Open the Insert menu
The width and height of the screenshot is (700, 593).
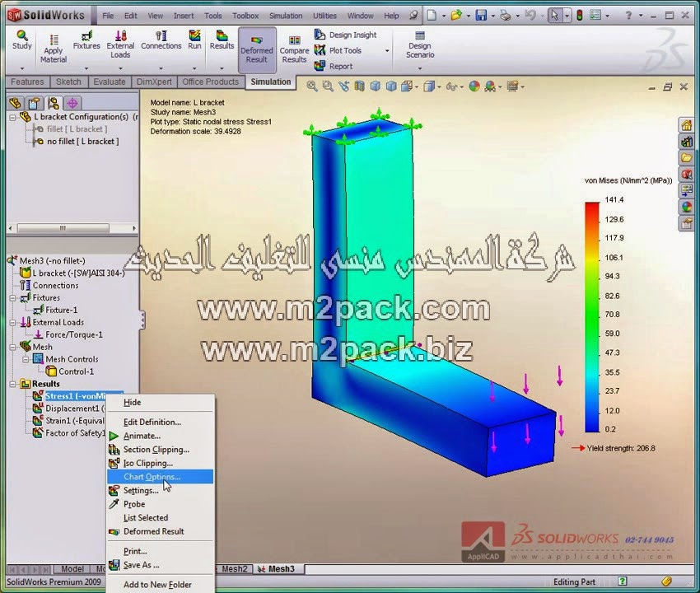[184, 16]
